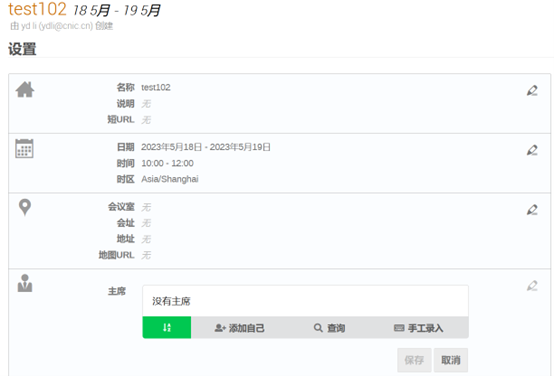Viewport: 554px width, 376px height.
Task: Click the 手工录入 manual entry button
Action: point(418,328)
